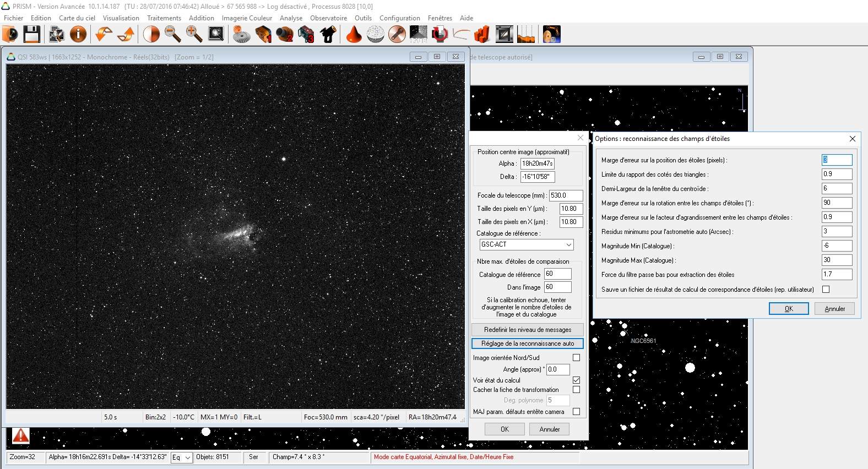This screenshot has height=469, width=868.
Task: Open the Eq coordinate dropdown in status bar
Action: tap(181, 457)
